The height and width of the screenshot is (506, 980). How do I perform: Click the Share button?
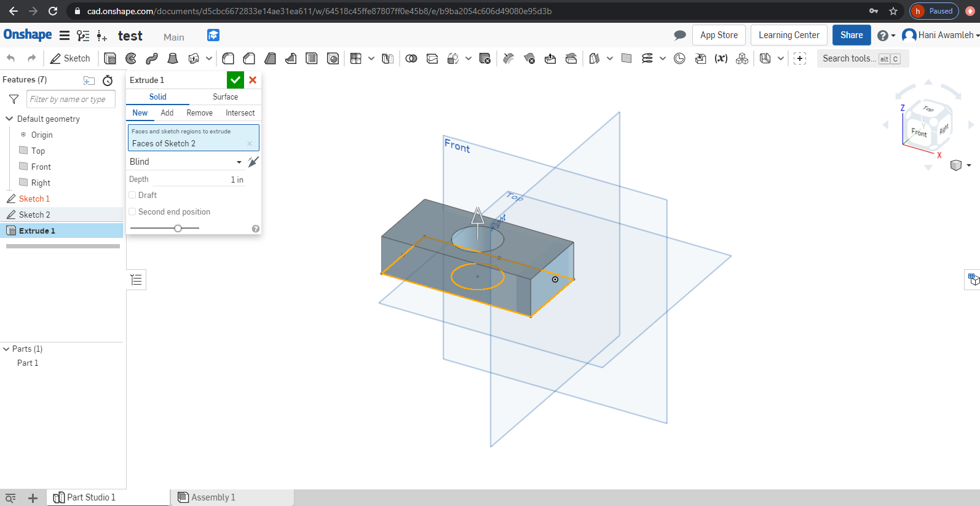pyautogui.click(x=851, y=35)
